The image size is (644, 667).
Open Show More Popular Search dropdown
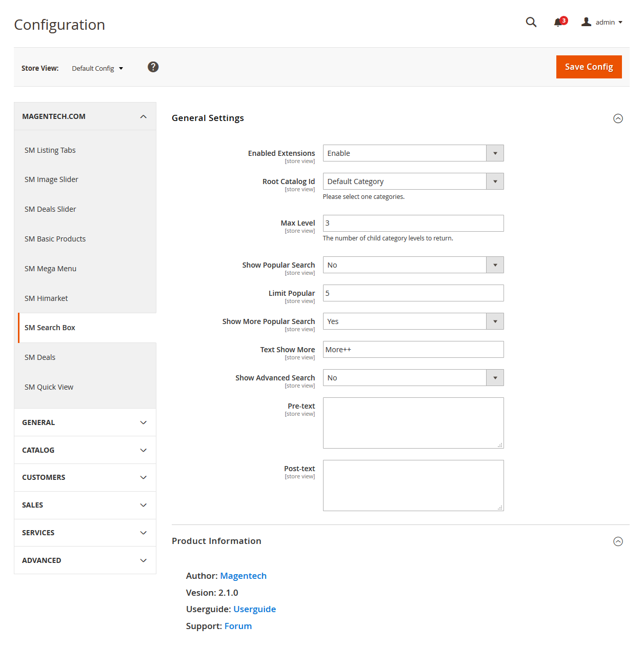413,321
